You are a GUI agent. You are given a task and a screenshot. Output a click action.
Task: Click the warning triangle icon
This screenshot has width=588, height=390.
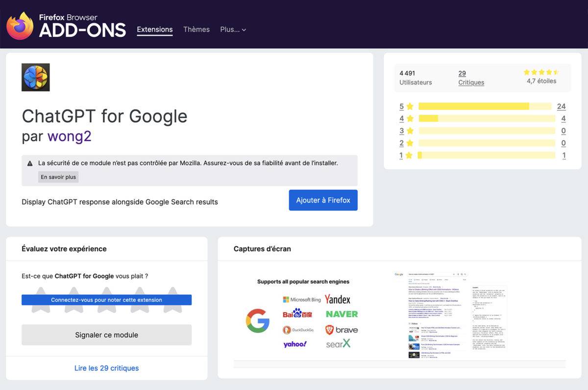point(30,163)
